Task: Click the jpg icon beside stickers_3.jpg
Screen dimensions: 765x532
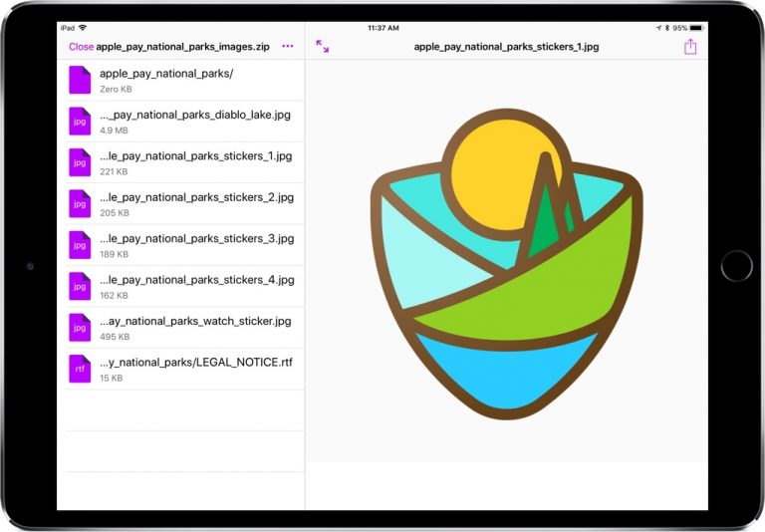Action: point(80,245)
